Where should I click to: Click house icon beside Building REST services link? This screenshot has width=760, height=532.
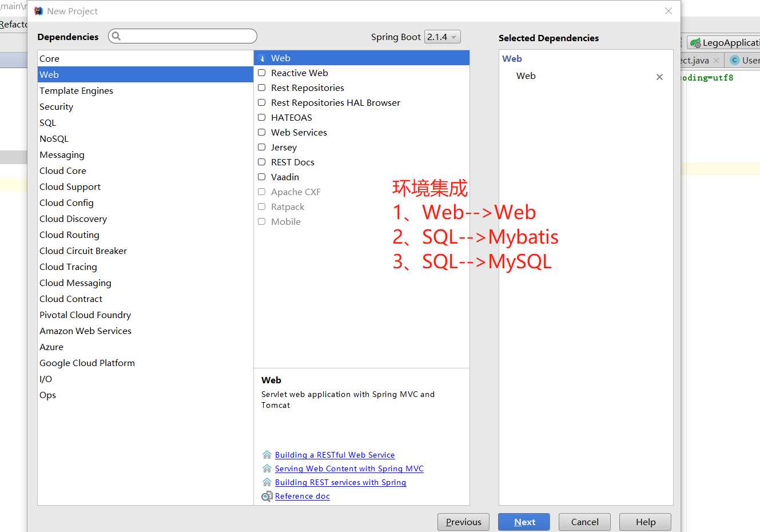[x=266, y=482]
